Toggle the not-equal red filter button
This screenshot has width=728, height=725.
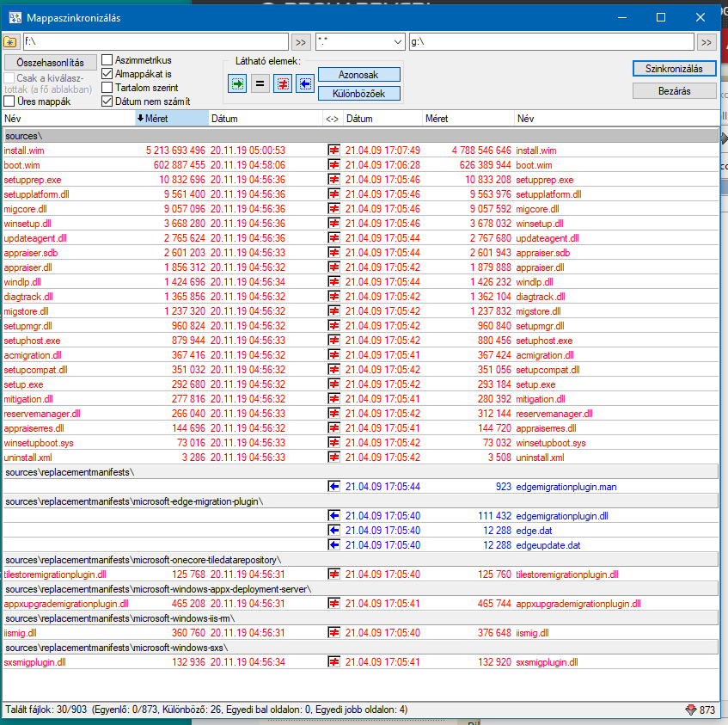click(283, 83)
